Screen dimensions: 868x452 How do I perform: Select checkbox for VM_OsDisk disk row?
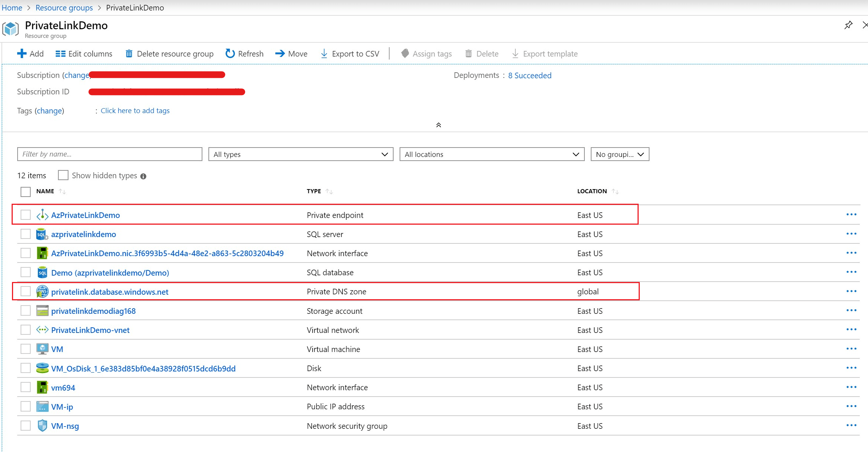point(25,368)
